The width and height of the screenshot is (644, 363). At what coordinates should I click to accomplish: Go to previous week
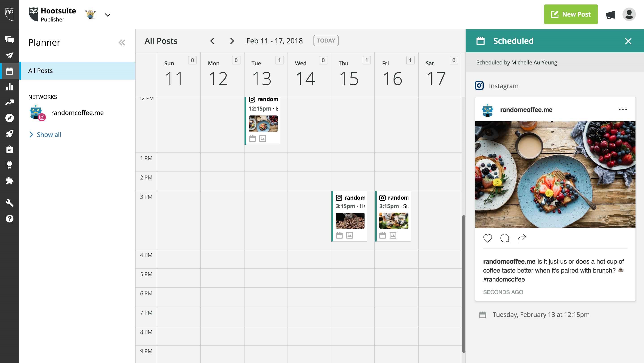(212, 41)
